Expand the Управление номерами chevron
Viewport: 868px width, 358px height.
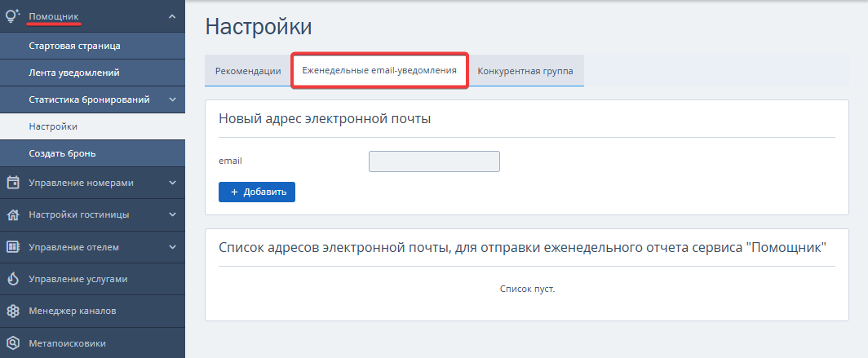[172, 183]
